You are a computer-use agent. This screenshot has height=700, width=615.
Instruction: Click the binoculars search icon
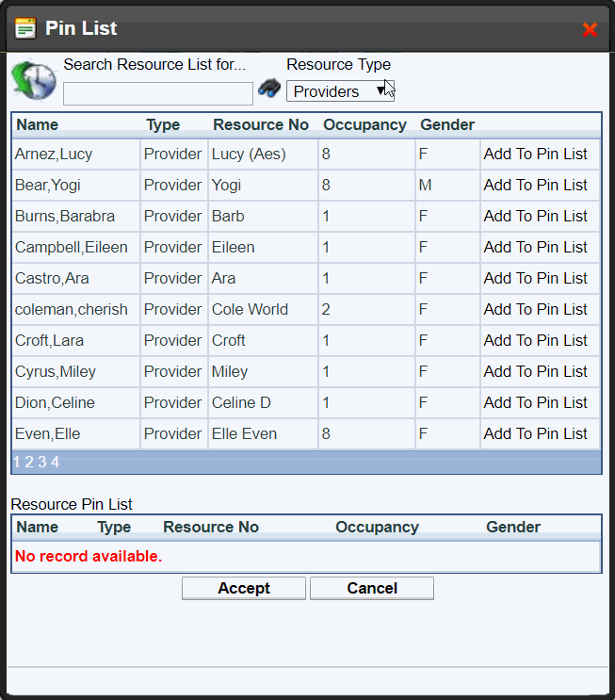pyautogui.click(x=269, y=88)
